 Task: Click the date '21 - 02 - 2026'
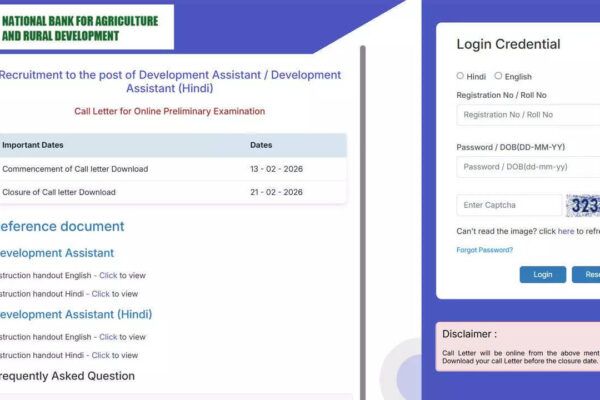(276, 192)
